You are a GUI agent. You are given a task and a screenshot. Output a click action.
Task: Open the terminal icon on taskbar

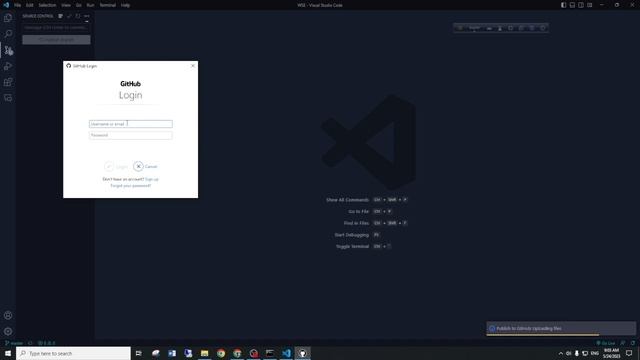(270, 353)
